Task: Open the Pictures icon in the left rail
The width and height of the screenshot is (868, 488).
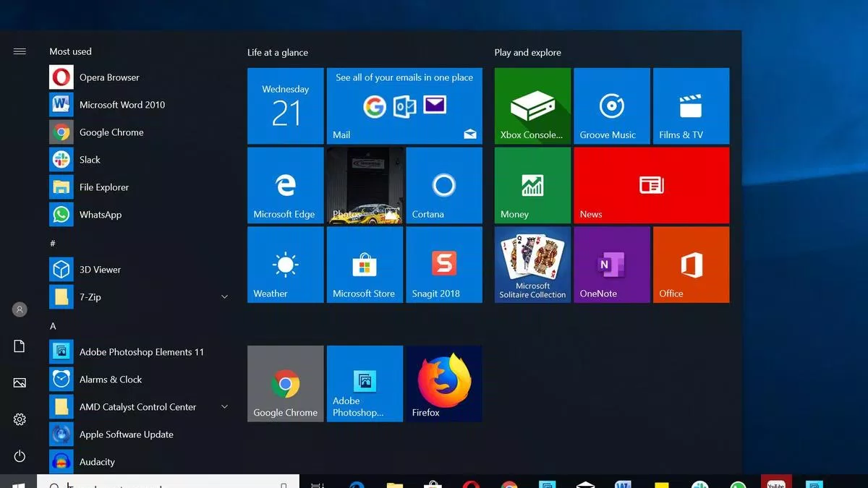Action: [19, 382]
